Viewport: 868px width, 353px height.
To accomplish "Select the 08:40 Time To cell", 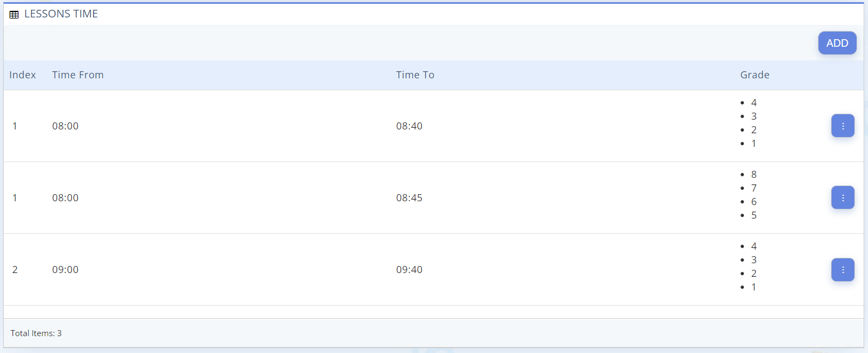I will (x=409, y=126).
